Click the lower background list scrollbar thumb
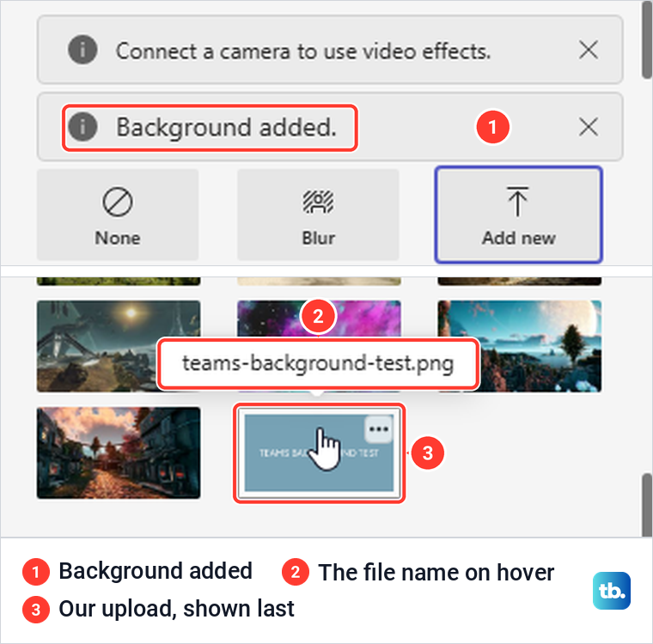This screenshot has height=644, width=653. 647,505
